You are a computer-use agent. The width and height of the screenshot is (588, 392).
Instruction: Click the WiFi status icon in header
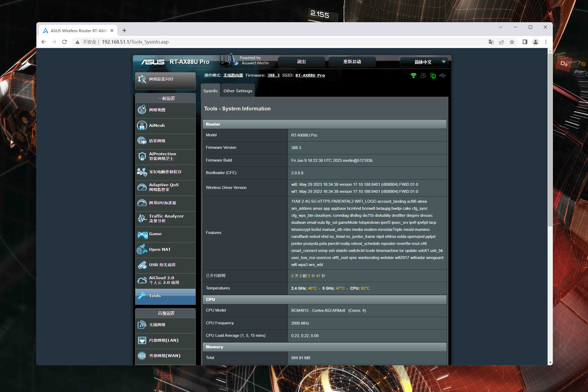(413, 75)
